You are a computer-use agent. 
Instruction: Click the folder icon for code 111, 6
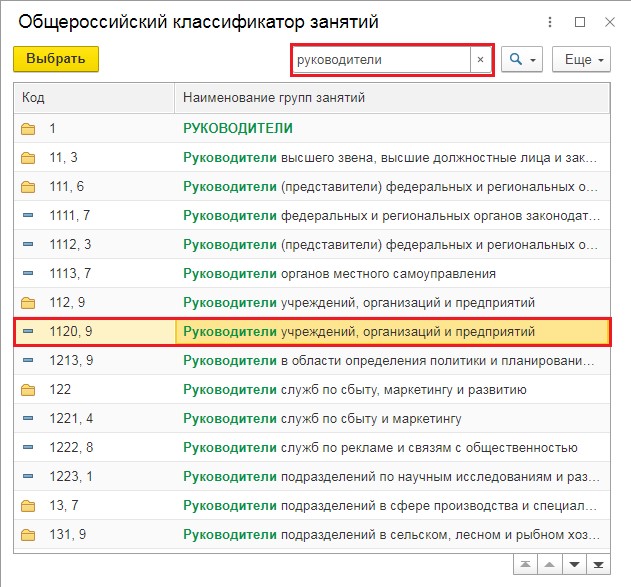tap(28, 187)
